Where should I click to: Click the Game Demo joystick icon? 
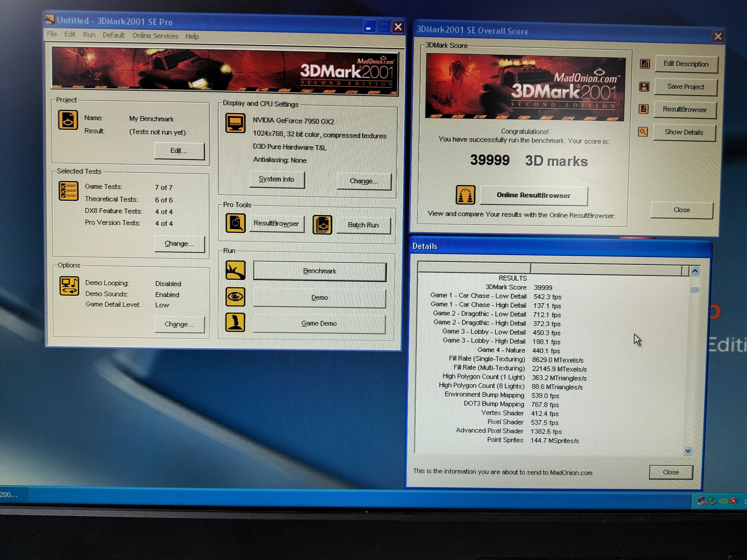point(235,323)
